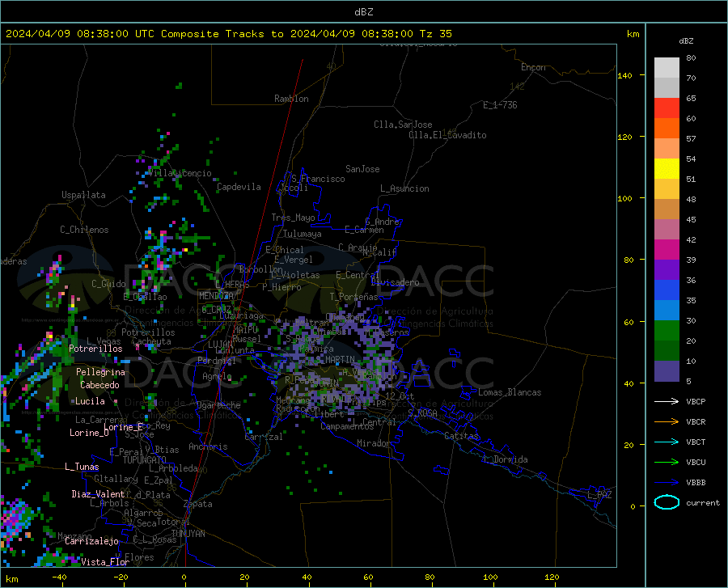Select the yellow 54 dBZ color swatch
Viewport: 728px width, 588px height.
click(667, 168)
